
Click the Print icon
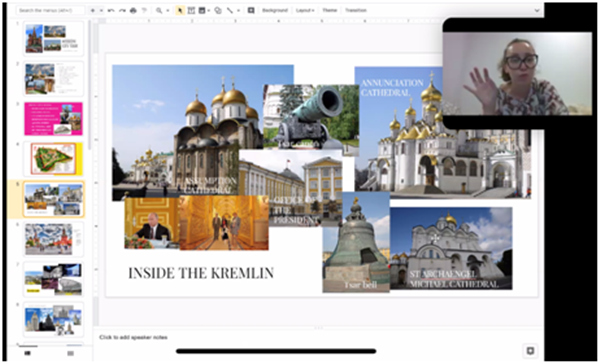click(133, 11)
